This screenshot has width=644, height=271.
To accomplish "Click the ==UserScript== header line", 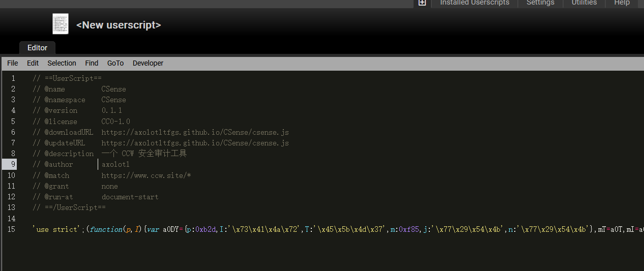I will [67, 78].
